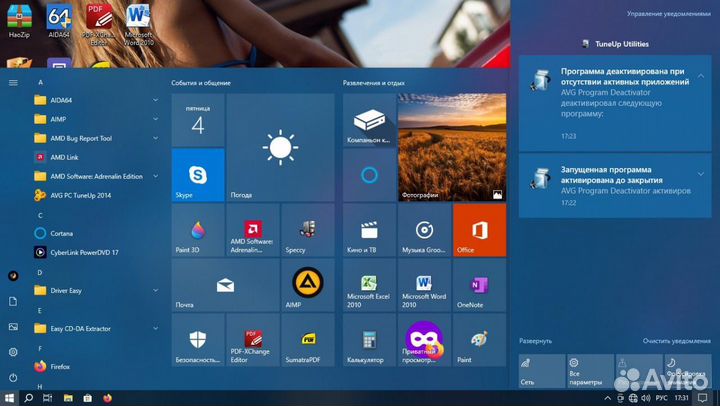This screenshot has width=720, height=406.
Task: Open PDF-XChange Editor tile
Action: [x=253, y=340]
